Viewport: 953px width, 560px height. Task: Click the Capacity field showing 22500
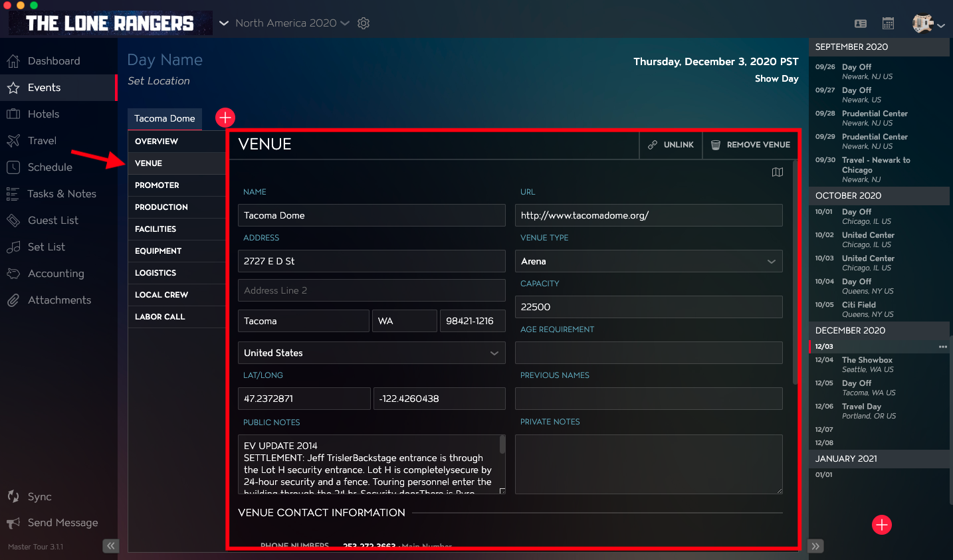click(649, 307)
